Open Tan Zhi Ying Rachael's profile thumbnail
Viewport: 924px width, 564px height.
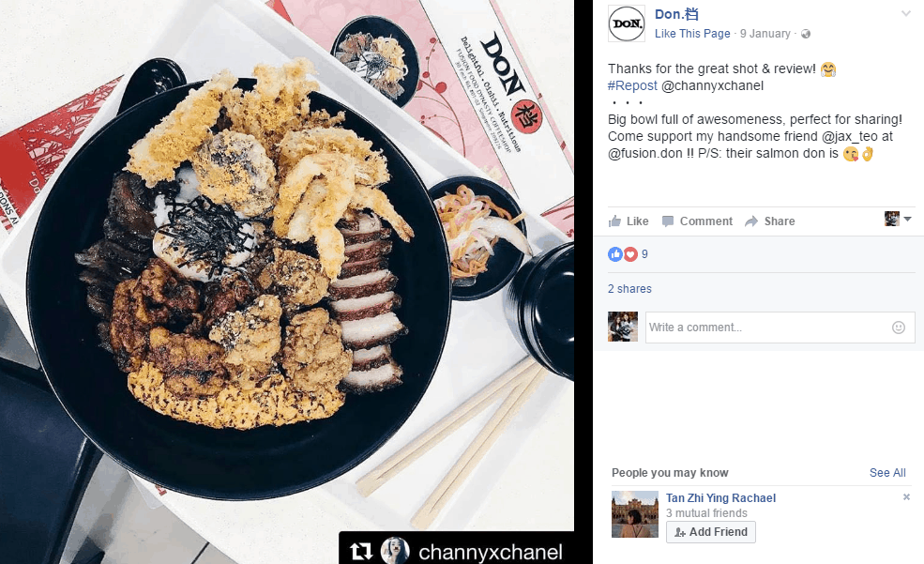(635, 514)
